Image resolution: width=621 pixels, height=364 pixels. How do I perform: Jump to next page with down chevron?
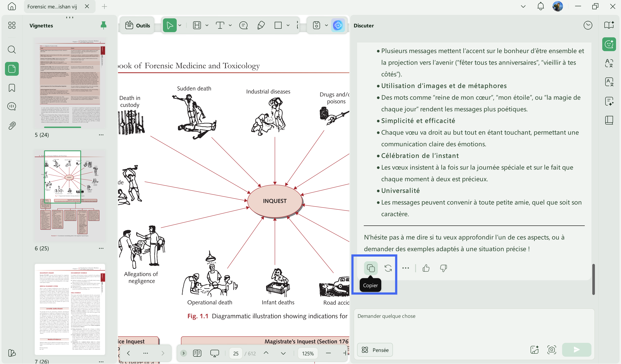click(x=283, y=353)
